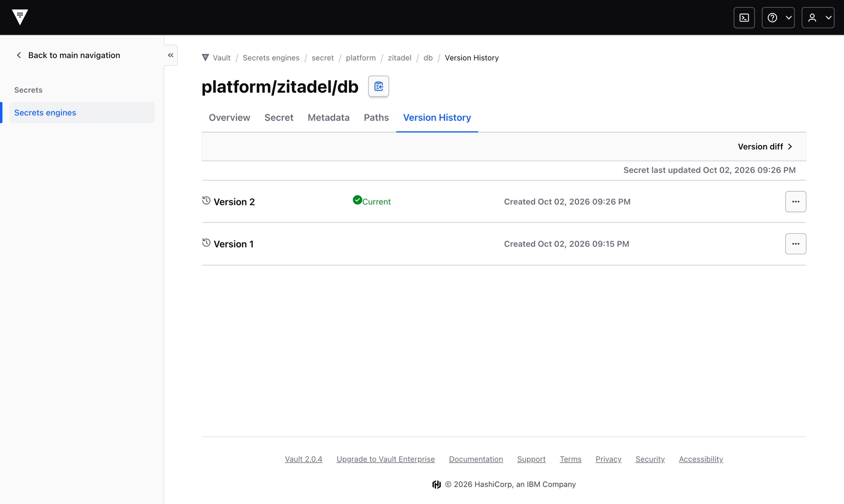Open the Documentation footer link

tap(476, 459)
